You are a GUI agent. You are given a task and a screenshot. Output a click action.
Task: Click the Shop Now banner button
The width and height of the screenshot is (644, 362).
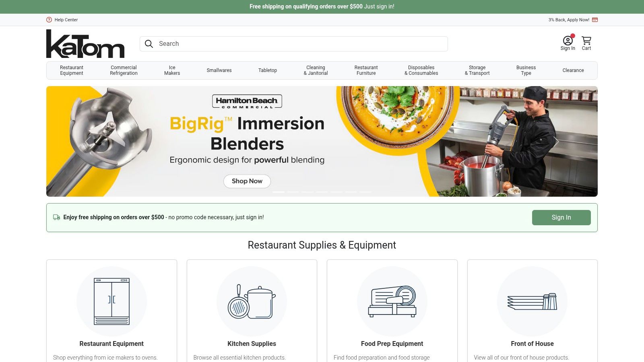[x=247, y=181]
